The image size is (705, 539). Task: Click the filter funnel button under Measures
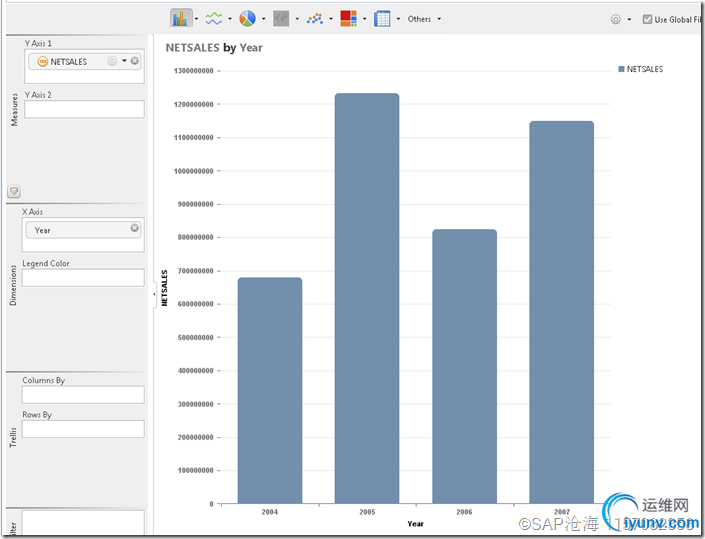[14, 191]
